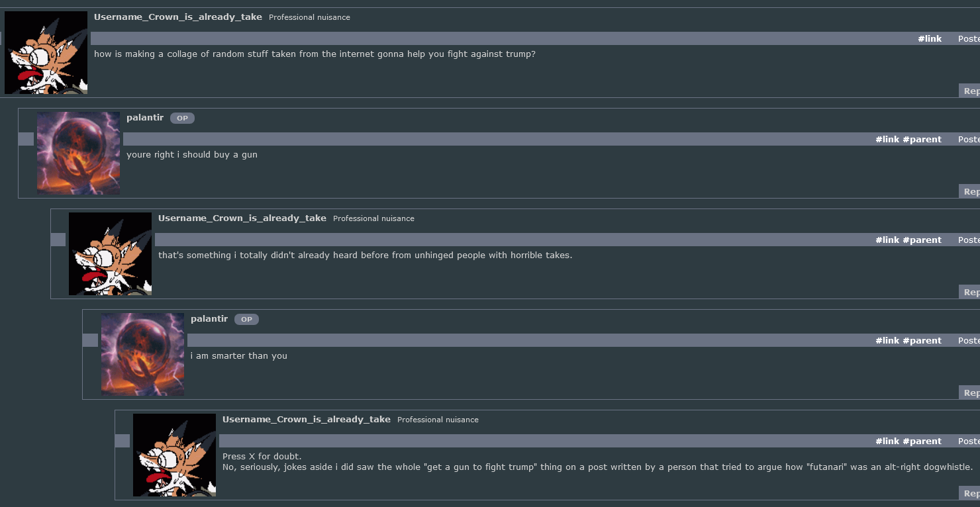Screen dimensions: 980x507
Task: Reply to the collage question comment
Action: coord(970,91)
